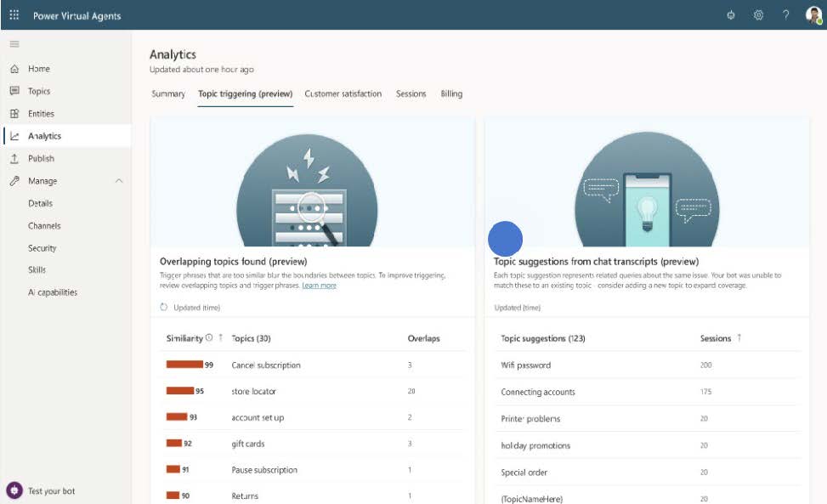Screen dimensions: 827x504
Task: Open the Billing tab
Action: coord(451,93)
